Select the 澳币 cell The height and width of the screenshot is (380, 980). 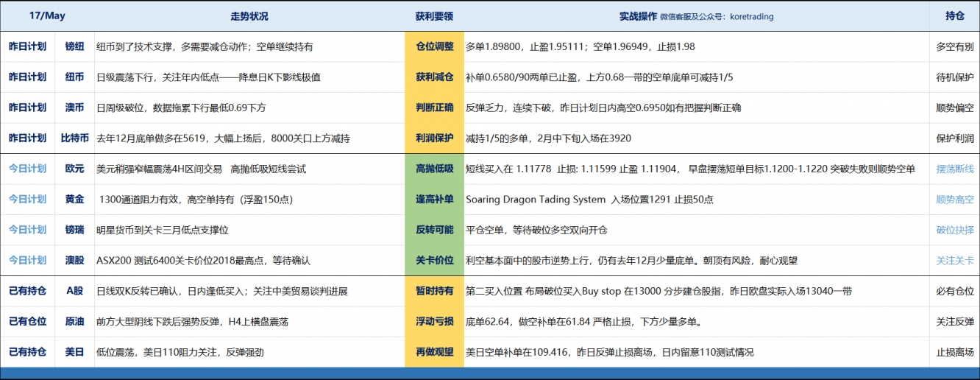click(74, 108)
